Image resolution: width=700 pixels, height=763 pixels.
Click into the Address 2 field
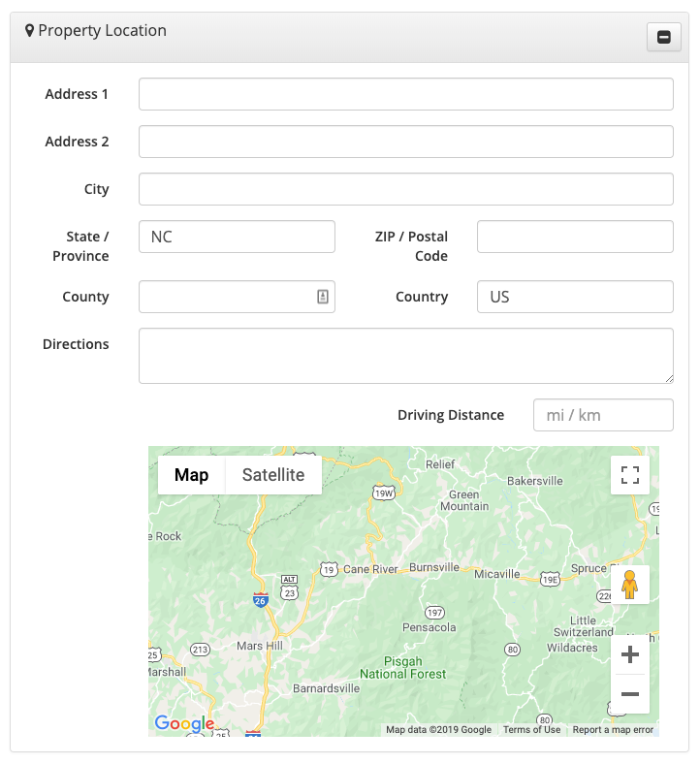coord(405,142)
